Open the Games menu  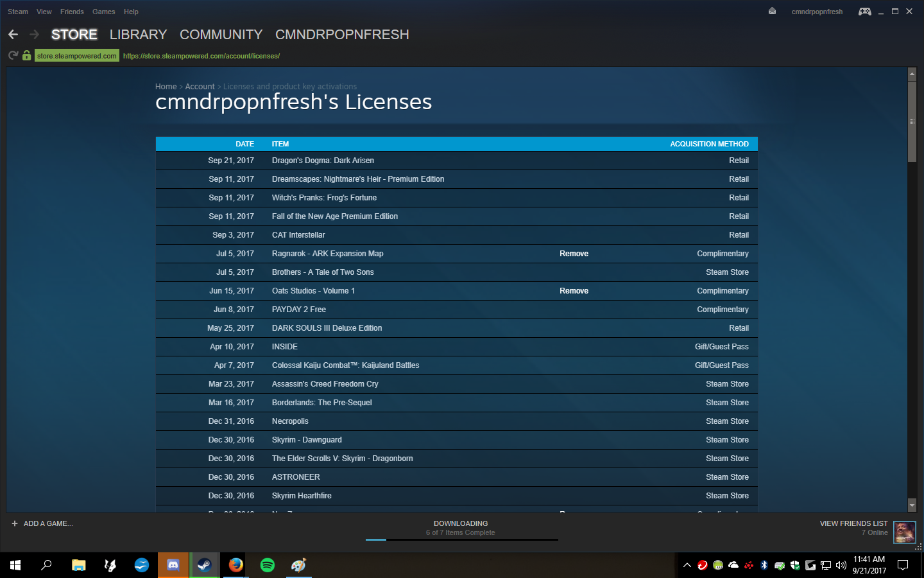coord(103,12)
